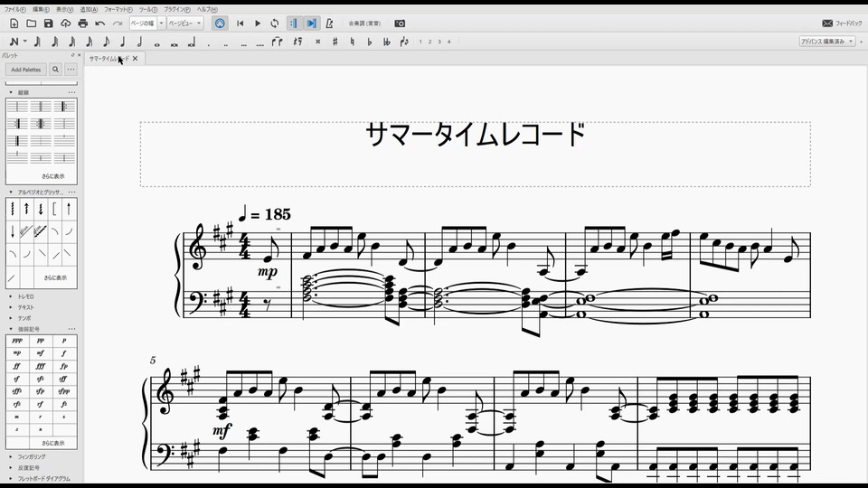Screen dimensions: 868x488
Task: Apply natural accidental
Action: click(x=352, y=42)
